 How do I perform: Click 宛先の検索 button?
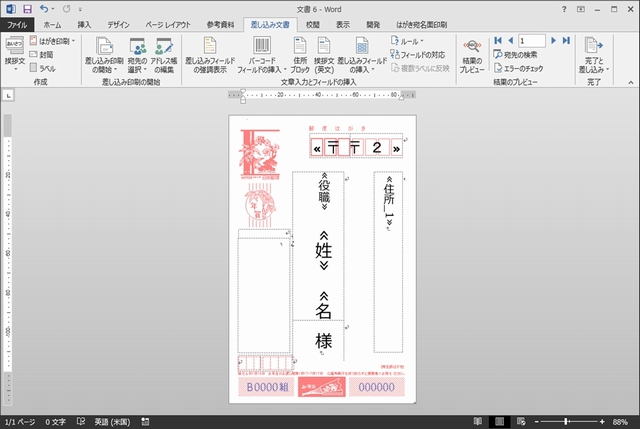click(x=515, y=55)
